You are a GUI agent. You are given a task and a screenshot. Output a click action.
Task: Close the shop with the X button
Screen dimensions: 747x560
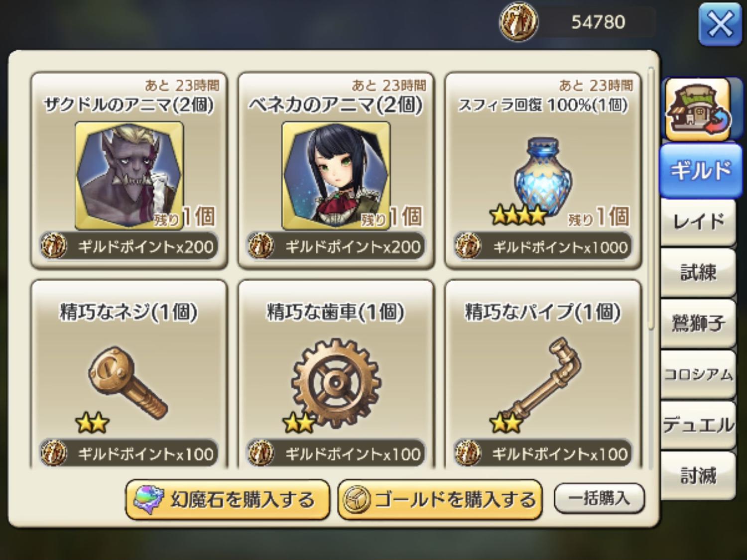coord(720,24)
